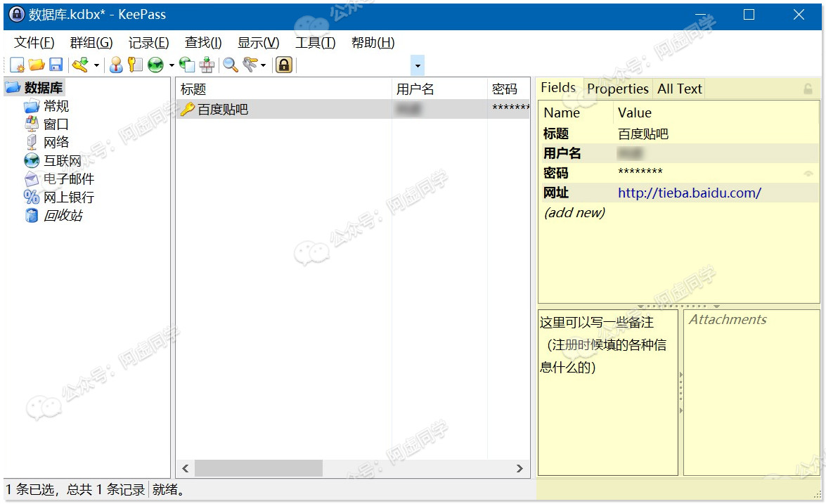The image size is (826, 504).
Task: Click the New database toolbar icon
Action: click(17, 65)
